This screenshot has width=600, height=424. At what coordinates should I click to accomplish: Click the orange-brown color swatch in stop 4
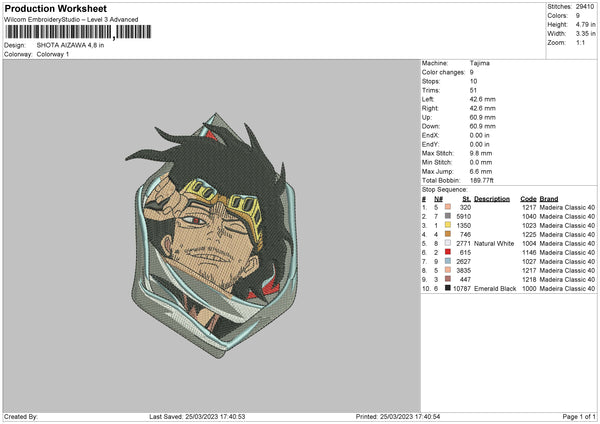448,234
